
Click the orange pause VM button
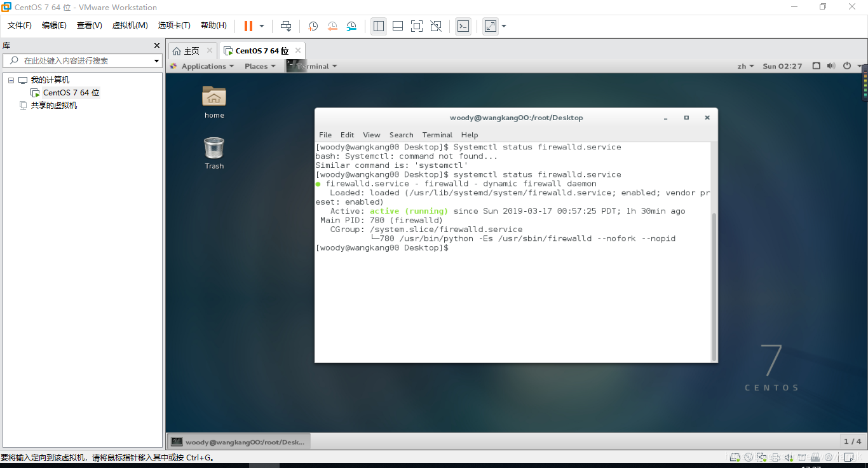248,26
